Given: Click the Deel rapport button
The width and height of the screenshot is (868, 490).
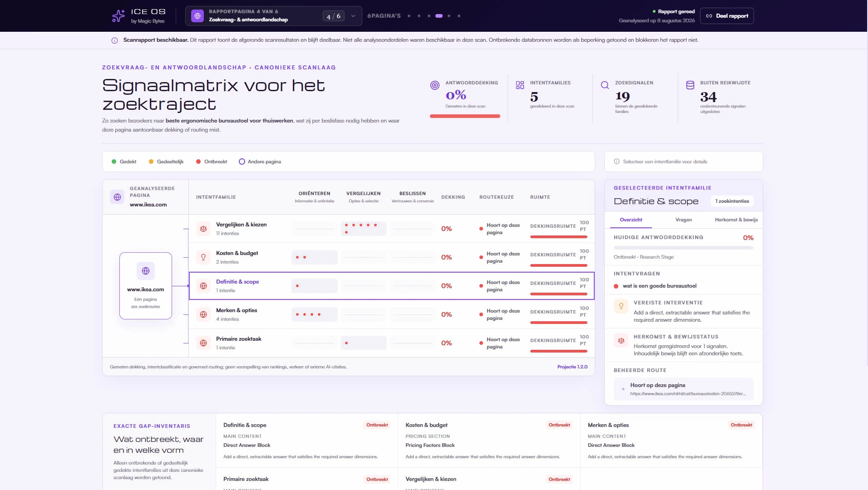Looking at the screenshot, I should [x=727, y=16].
